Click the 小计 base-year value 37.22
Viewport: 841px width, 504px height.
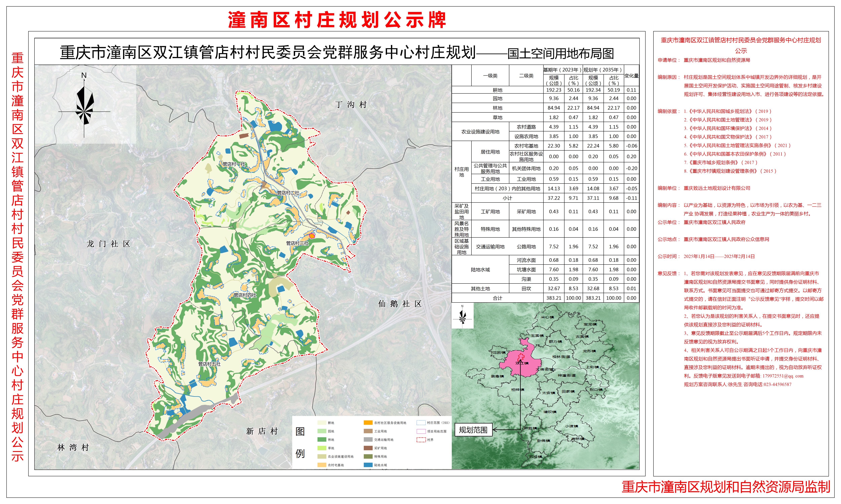(554, 198)
